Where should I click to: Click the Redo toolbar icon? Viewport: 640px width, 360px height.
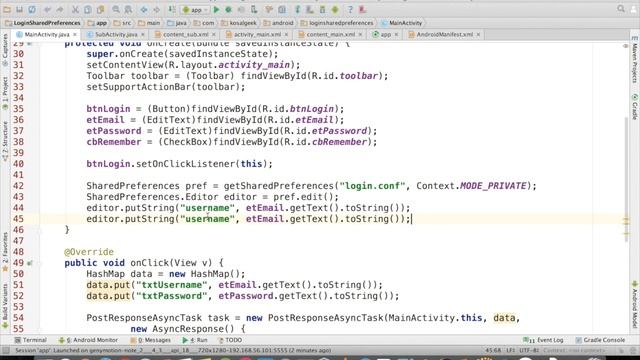60,9
